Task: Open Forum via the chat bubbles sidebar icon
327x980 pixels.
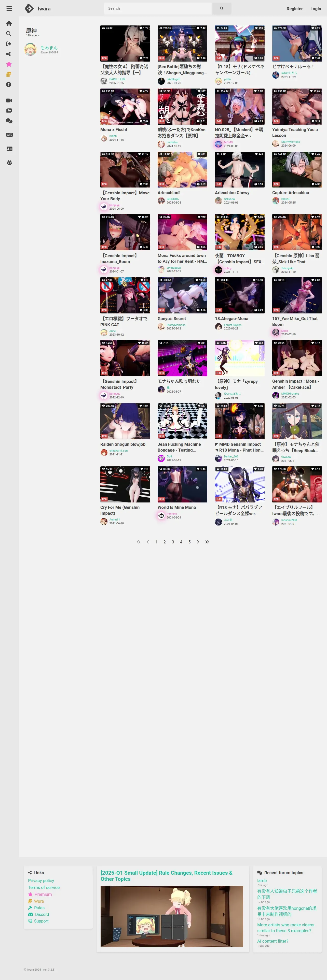Action: [9, 121]
